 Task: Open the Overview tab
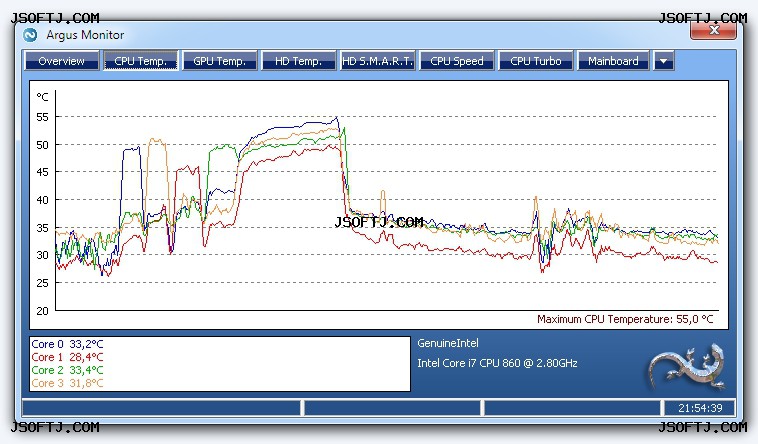click(x=61, y=61)
